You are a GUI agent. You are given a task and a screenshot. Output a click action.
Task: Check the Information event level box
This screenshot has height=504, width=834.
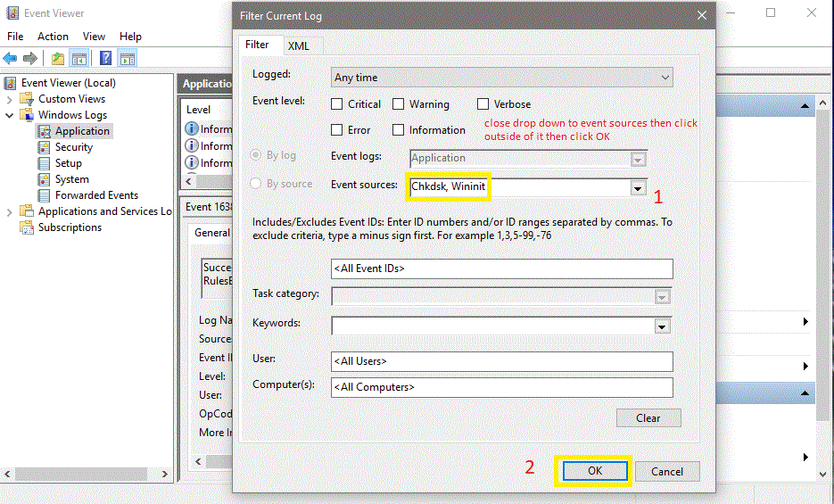[x=399, y=129]
